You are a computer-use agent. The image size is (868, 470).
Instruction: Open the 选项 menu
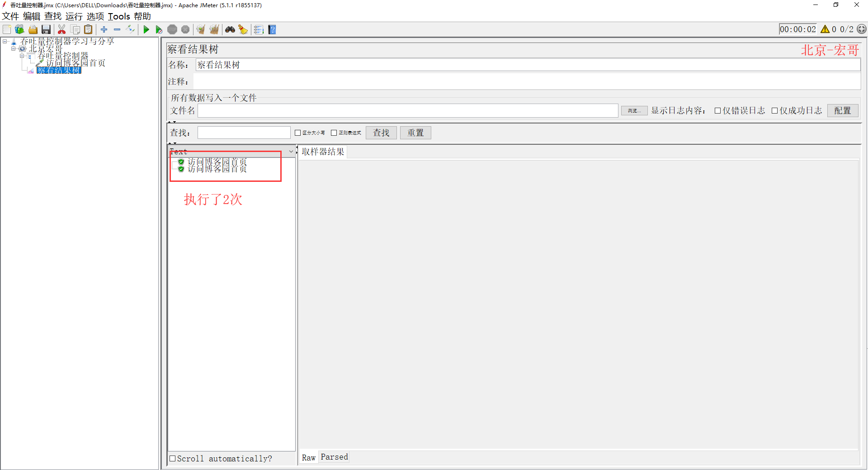click(95, 16)
